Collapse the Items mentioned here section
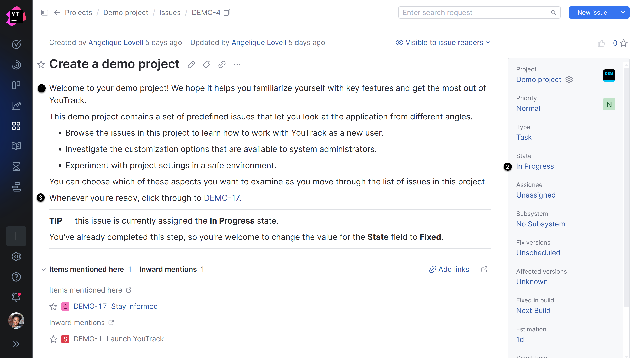Screen dimensions: 644x358 click(x=43, y=269)
